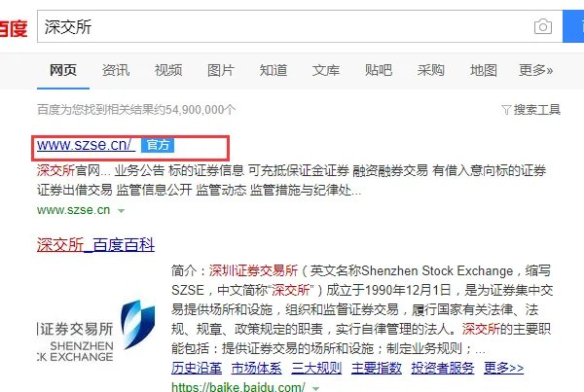Select the 图片 images tab

point(221,70)
